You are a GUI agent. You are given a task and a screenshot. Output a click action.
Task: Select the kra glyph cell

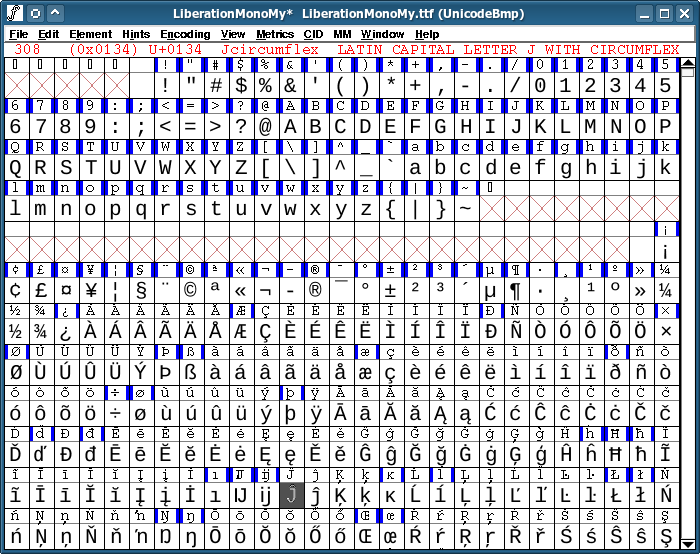click(391, 496)
